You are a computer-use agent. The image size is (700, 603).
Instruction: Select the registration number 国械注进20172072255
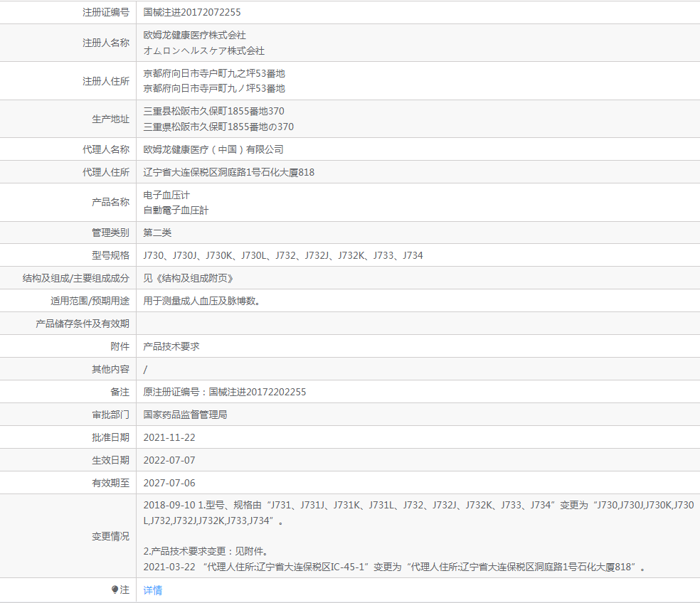click(x=191, y=12)
